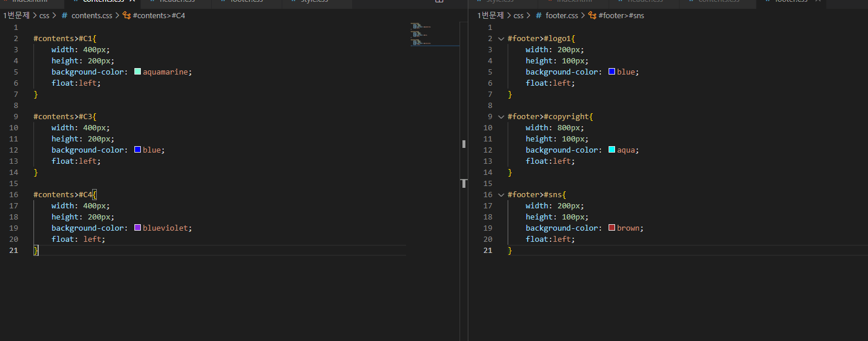Click the blueviolet color swatch on line 19
Image resolution: width=868 pixels, height=341 pixels.
[137, 228]
